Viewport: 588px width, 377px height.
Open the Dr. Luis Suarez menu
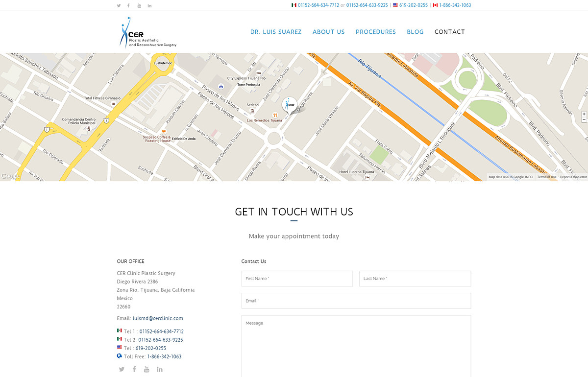tap(276, 32)
